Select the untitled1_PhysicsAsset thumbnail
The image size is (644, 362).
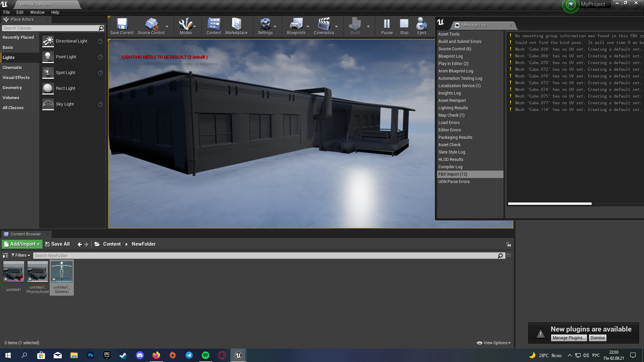pos(38,272)
